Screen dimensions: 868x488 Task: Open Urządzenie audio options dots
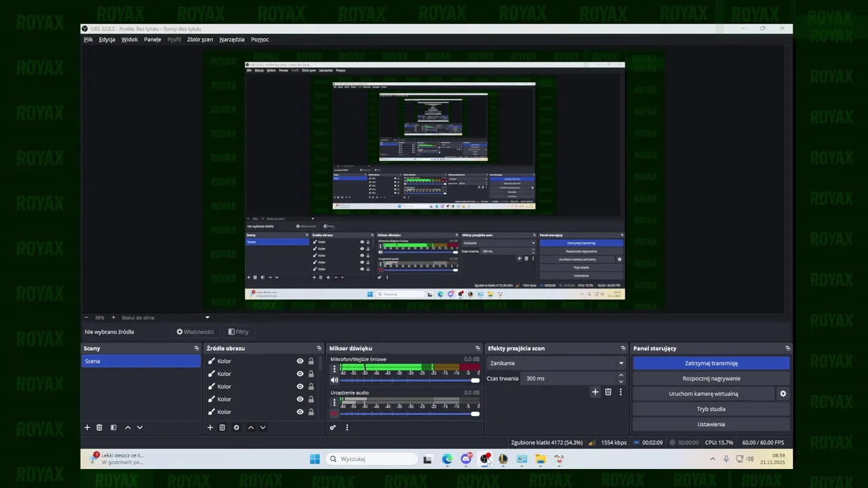(334, 403)
